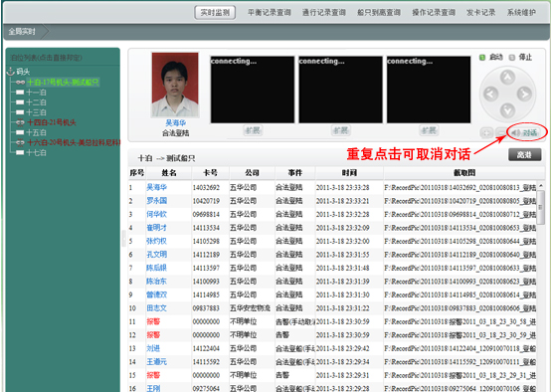Click 扩展 under the second video feed
This screenshot has width=551, height=392.
pos(340,130)
